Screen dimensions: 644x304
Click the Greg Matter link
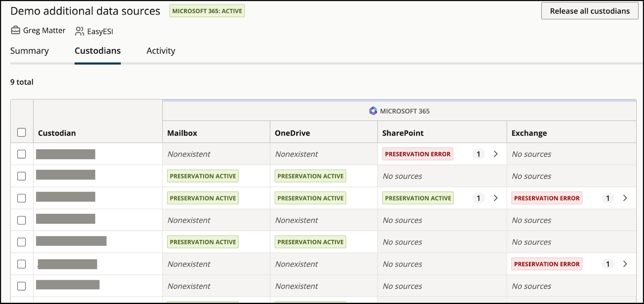(x=44, y=30)
